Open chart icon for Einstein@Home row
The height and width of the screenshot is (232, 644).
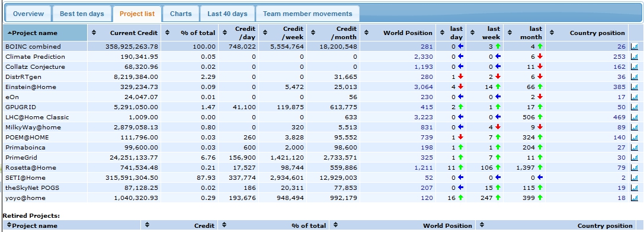634,87
